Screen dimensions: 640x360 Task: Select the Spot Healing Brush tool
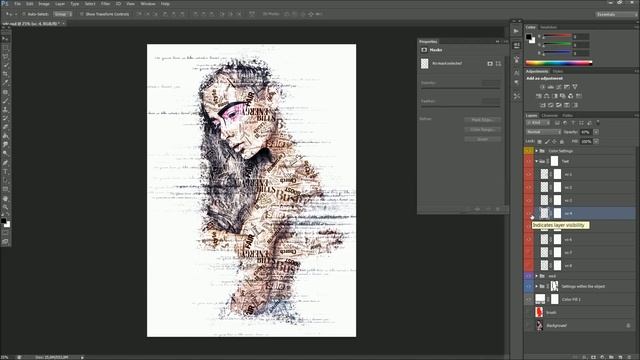pos(5,92)
